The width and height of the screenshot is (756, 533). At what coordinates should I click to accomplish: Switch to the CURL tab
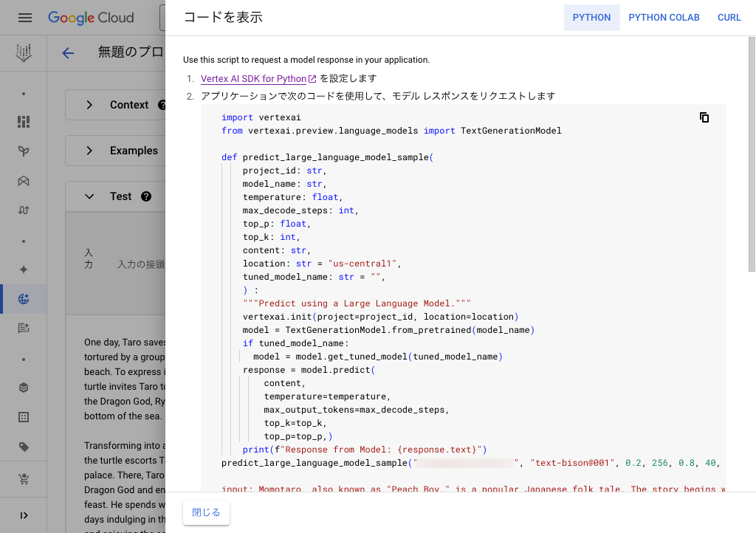coord(729,18)
